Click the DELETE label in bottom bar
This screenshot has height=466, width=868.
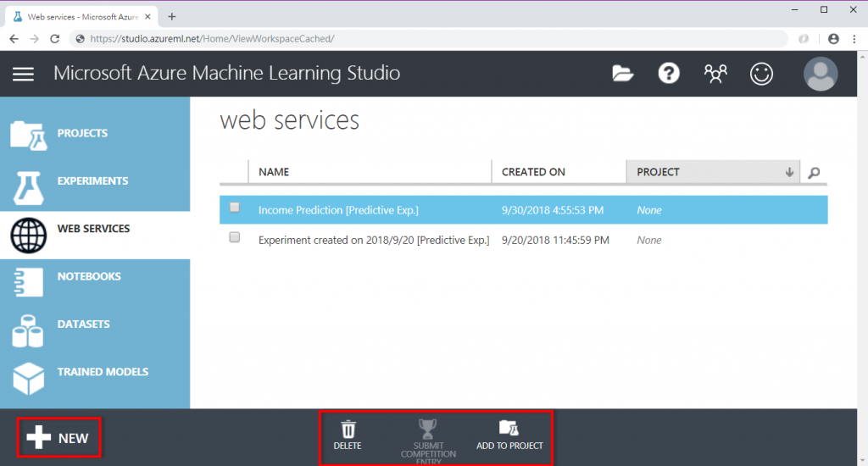(x=348, y=446)
